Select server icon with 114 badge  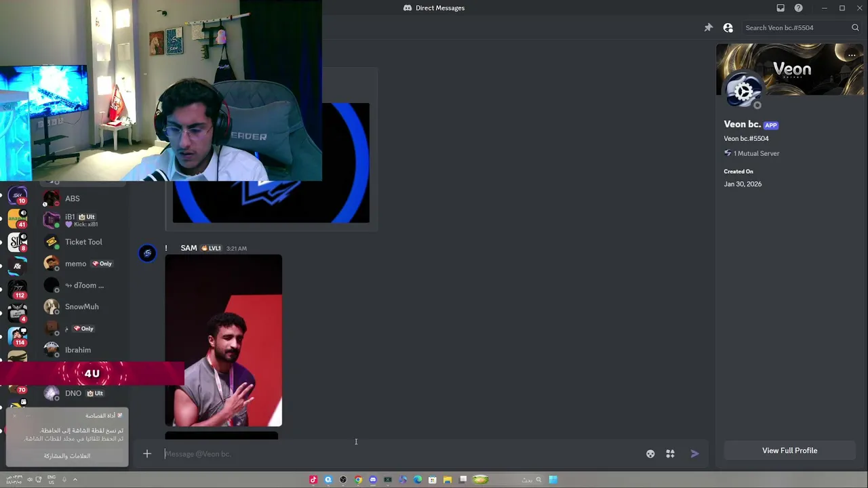pos(18,337)
